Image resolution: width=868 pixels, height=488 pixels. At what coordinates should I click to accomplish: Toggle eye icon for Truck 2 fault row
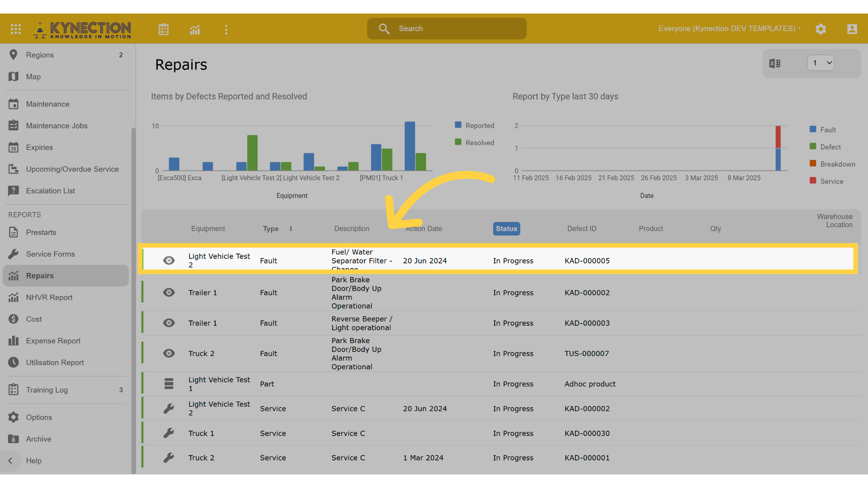pyautogui.click(x=169, y=353)
